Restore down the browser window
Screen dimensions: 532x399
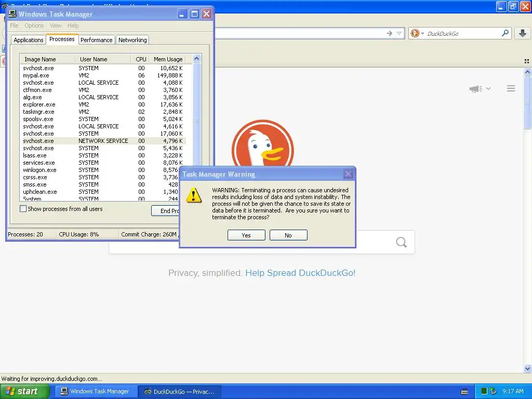[513, 6]
